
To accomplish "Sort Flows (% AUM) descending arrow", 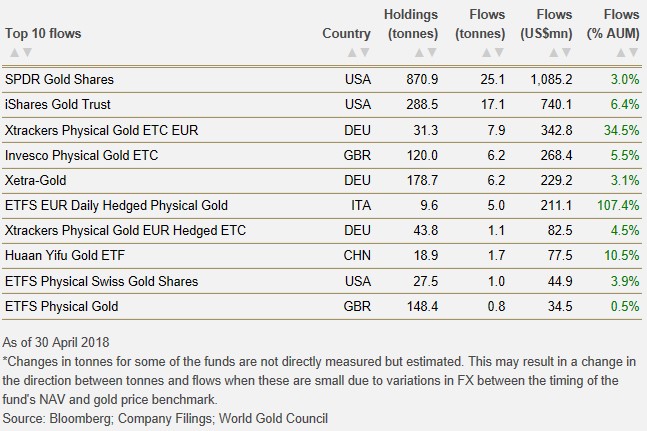I will 634,52.
